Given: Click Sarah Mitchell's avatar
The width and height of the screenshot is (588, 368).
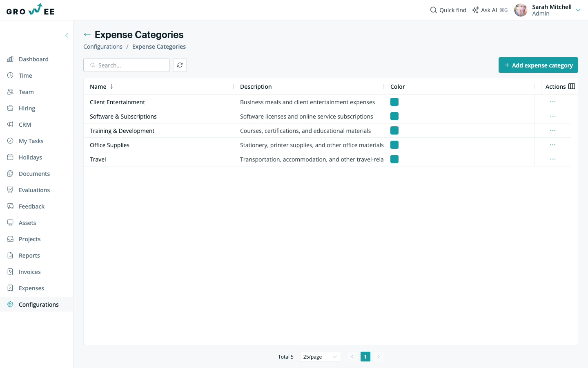Looking at the screenshot, I should [521, 10].
